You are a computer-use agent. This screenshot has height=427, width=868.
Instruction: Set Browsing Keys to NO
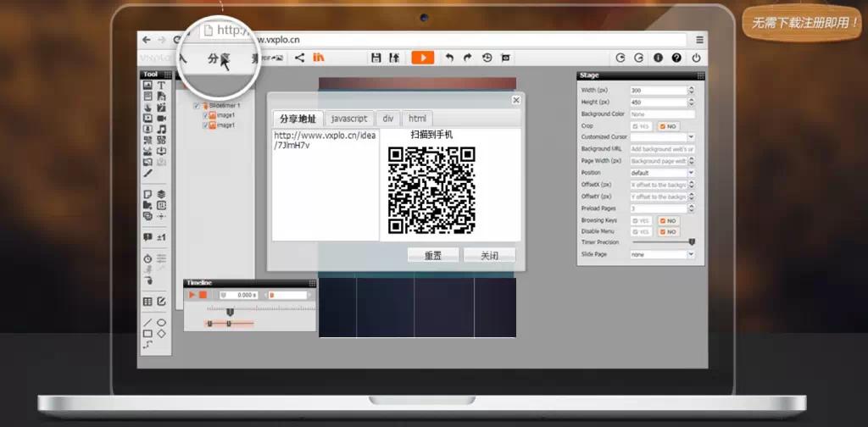tap(669, 220)
